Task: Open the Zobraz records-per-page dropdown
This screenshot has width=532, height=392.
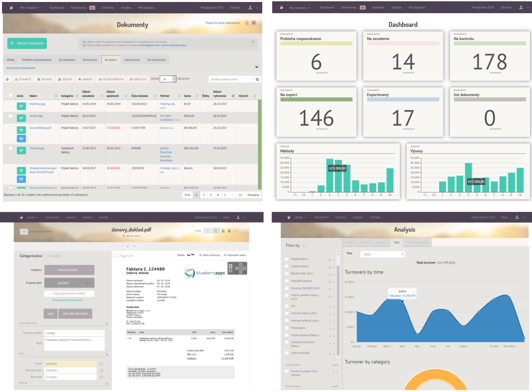Action: pyautogui.click(x=168, y=79)
